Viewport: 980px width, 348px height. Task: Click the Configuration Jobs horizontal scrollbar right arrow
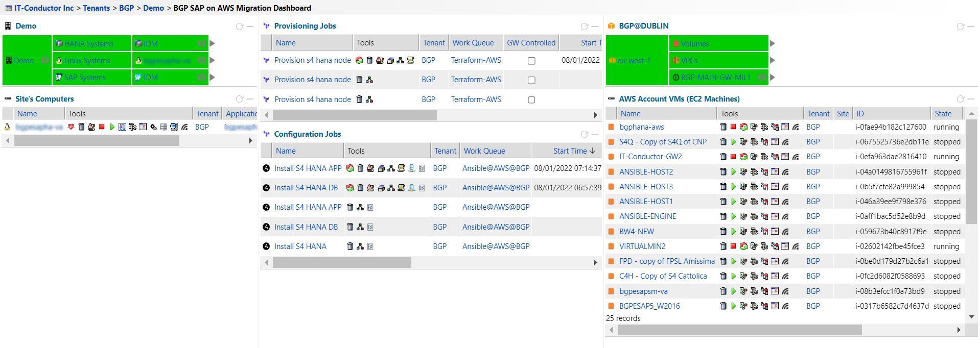point(595,263)
